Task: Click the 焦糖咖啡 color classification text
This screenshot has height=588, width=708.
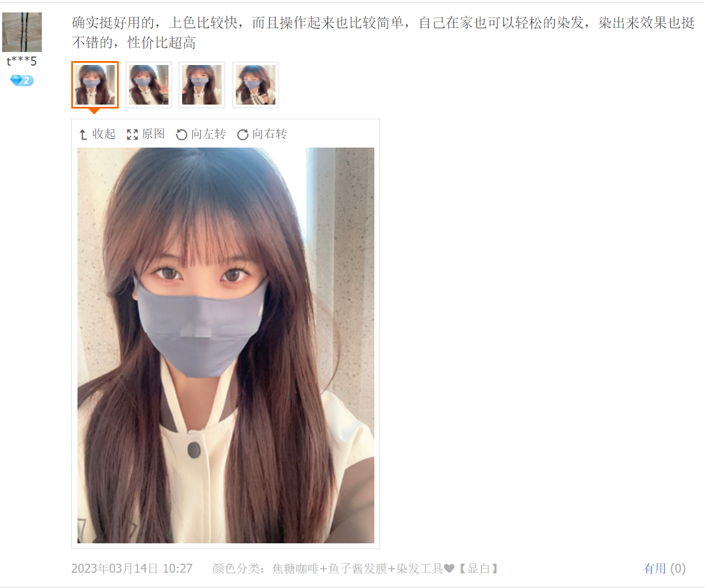Action: [x=296, y=568]
